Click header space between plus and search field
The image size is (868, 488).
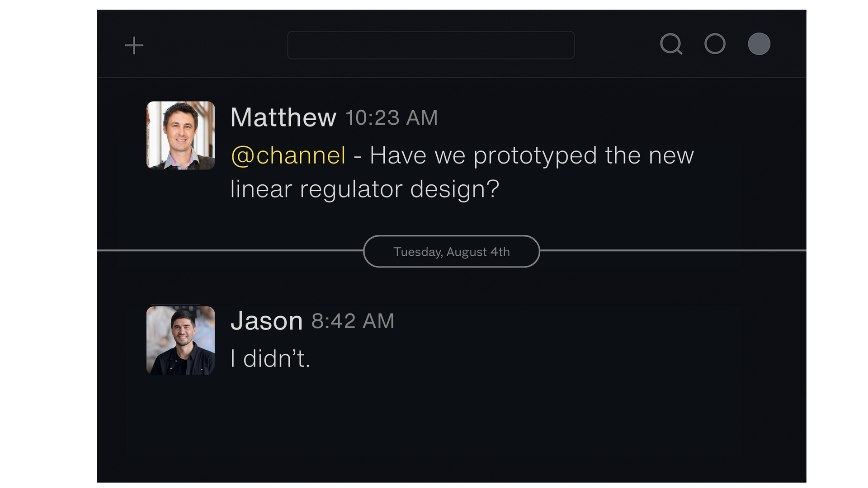[215, 45]
